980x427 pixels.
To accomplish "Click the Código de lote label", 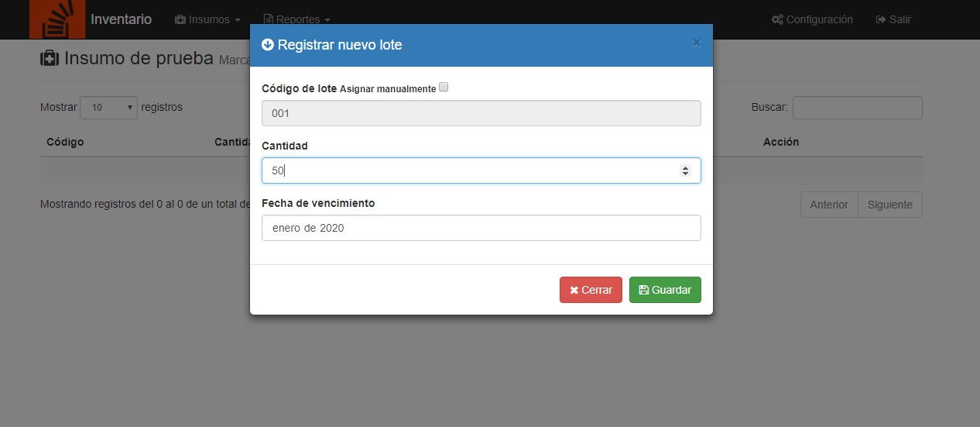I will (x=300, y=88).
